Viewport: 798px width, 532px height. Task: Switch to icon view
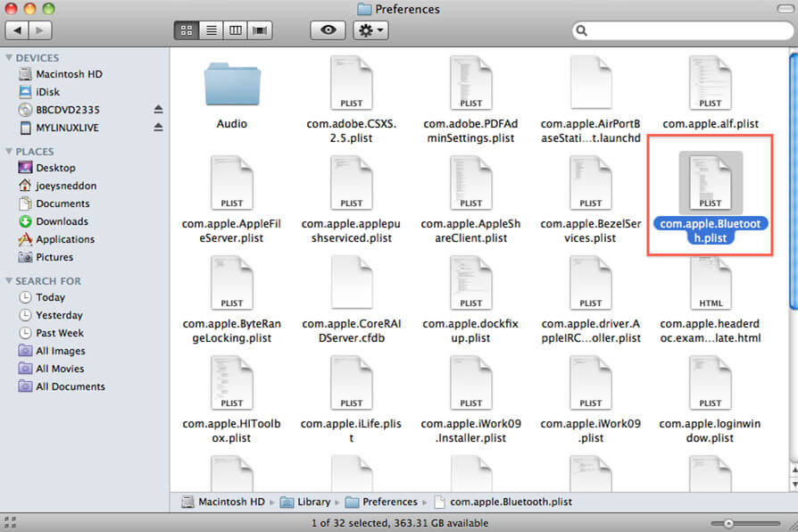(x=187, y=30)
